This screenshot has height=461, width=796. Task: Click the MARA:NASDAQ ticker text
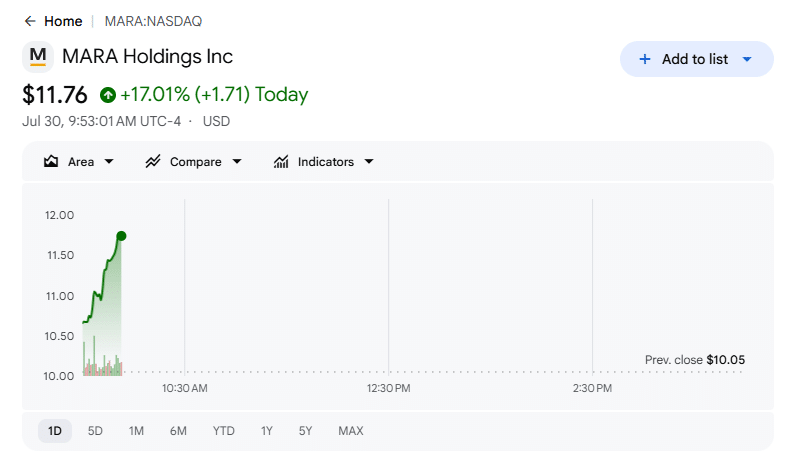[153, 21]
